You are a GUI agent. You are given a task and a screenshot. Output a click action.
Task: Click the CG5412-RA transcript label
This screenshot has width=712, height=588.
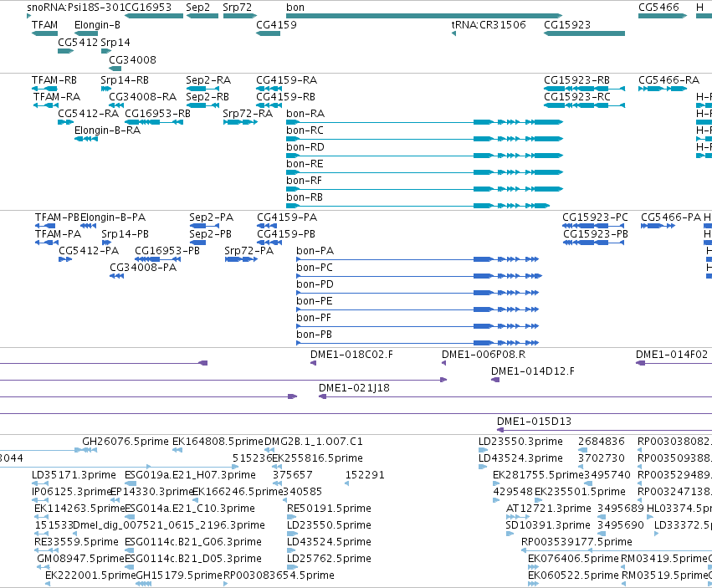tap(88, 114)
